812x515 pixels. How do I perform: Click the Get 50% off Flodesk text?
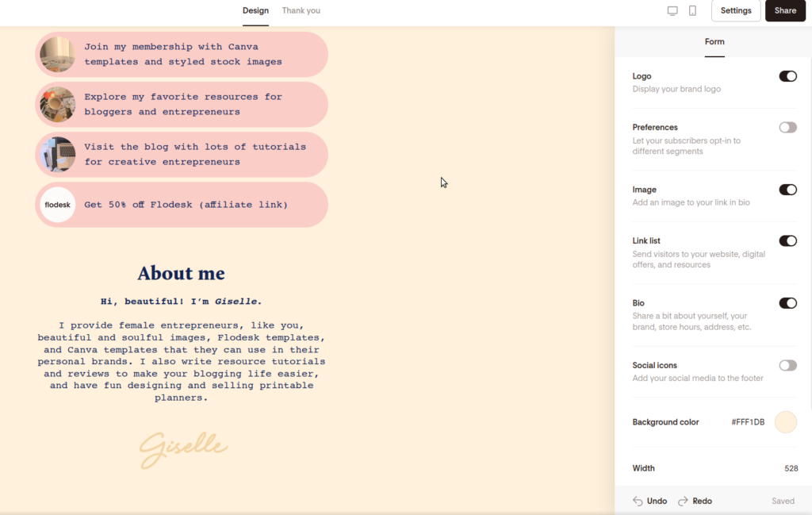coord(186,205)
